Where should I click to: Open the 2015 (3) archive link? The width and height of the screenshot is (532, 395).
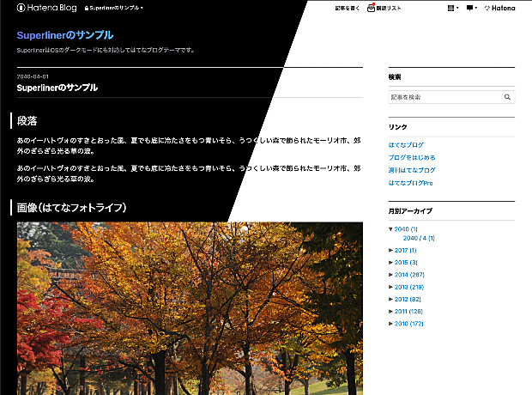pyautogui.click(x=406, y=263)
